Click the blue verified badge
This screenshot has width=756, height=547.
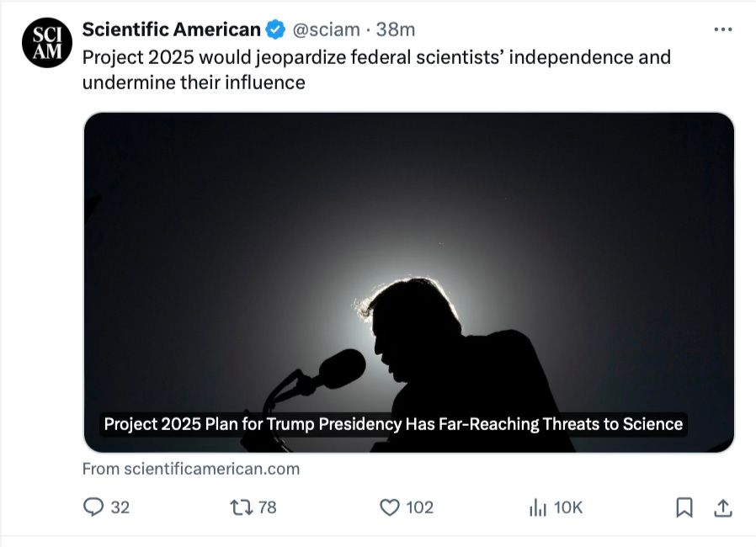(x=275, y=29)
